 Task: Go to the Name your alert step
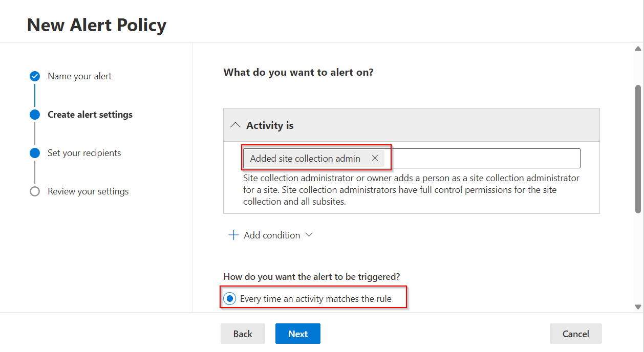[x=79, y=76]
